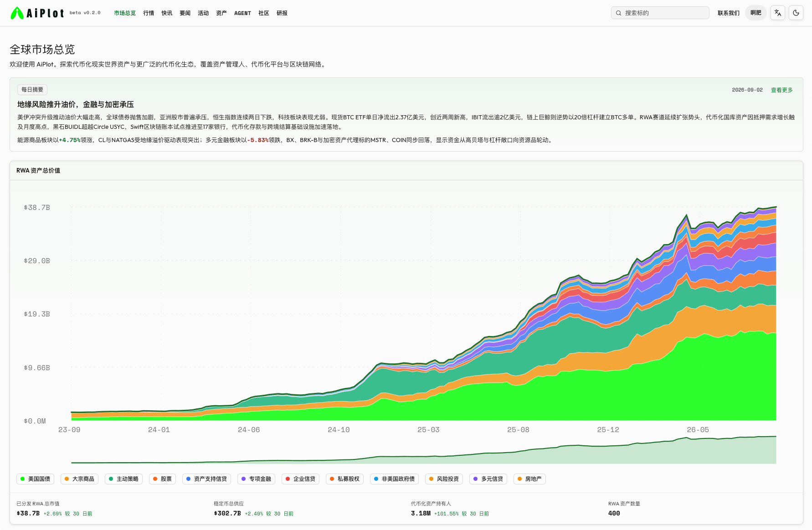The height and width of the screenshot is (530, 812).
Task: Toggle the 股票 legend series
Action: [x=163, y=479]
